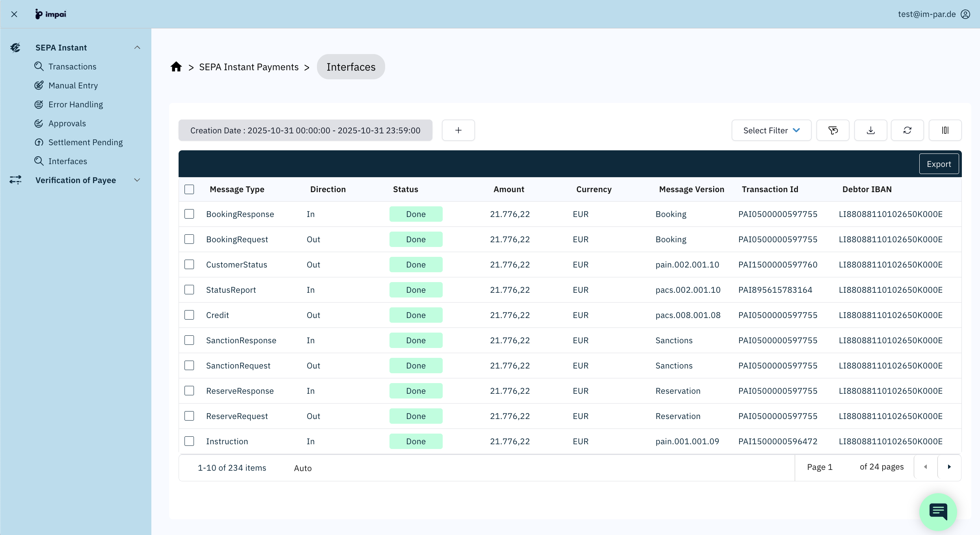This screenshot has width=980, height=535.
Task: Open the chat support bubble
Action: 938,512
